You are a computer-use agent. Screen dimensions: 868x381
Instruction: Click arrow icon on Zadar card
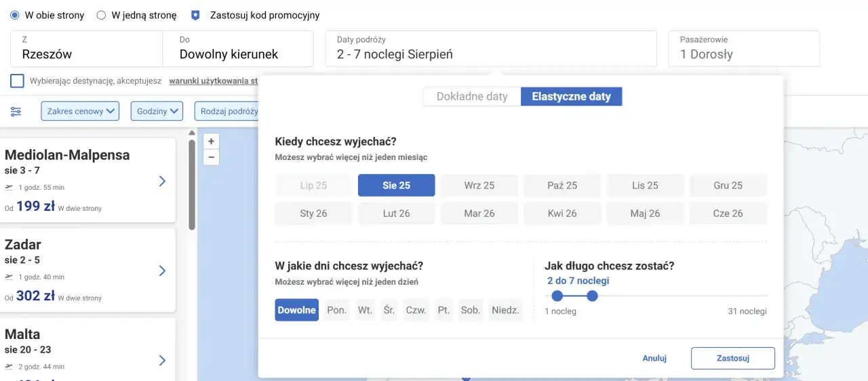coord(162,270)
